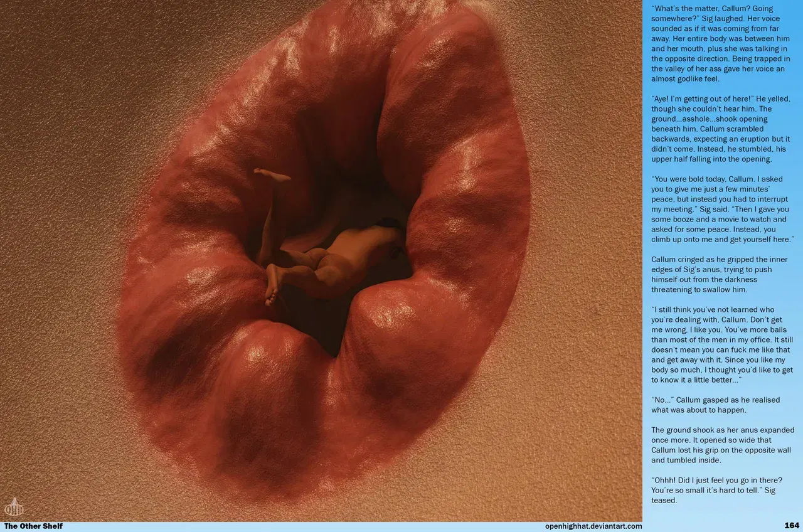The image size is (803, 532).
Task: Open the openhighhat.deviantart.com link
Action: click(x=593, y=526)
